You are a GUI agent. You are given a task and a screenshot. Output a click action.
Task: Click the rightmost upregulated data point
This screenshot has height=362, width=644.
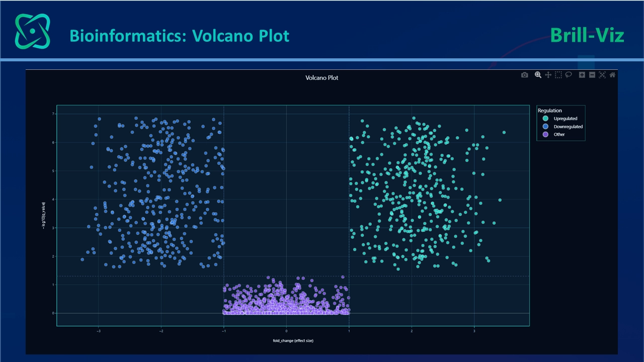504,133
